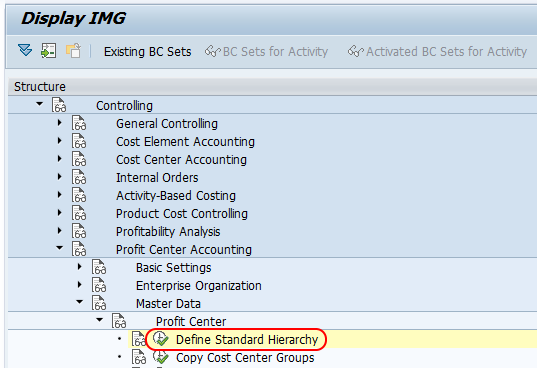The height and width of the screenshot is (368, 537).
Task: Select the Profit Center Accounting label
Action: point(184,250)
